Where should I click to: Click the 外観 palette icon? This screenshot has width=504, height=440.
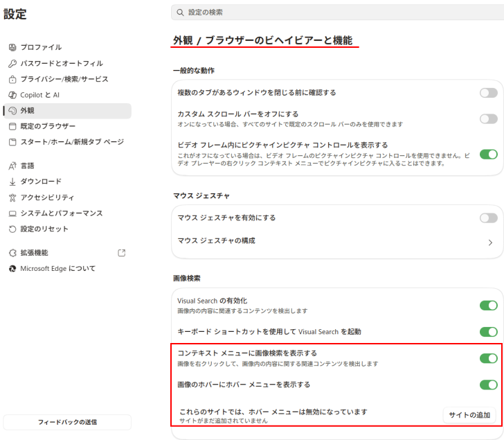(12, 111)
